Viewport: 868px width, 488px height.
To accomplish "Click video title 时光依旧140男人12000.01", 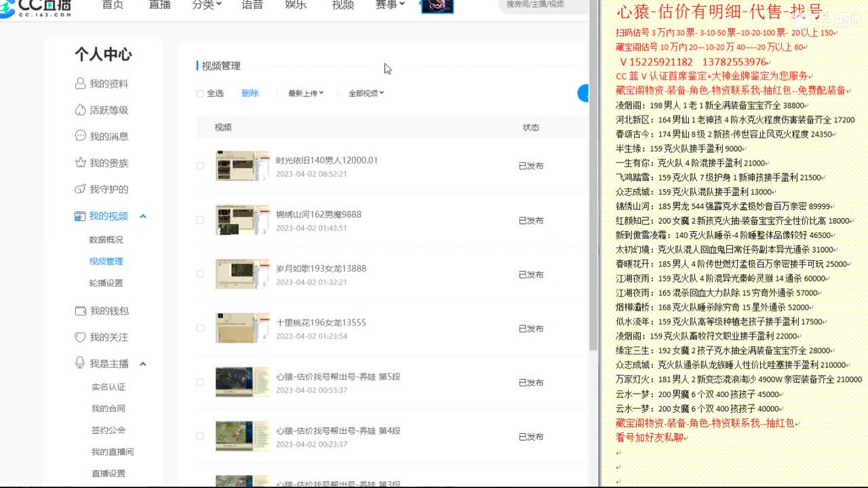I will tap(327, 161).
